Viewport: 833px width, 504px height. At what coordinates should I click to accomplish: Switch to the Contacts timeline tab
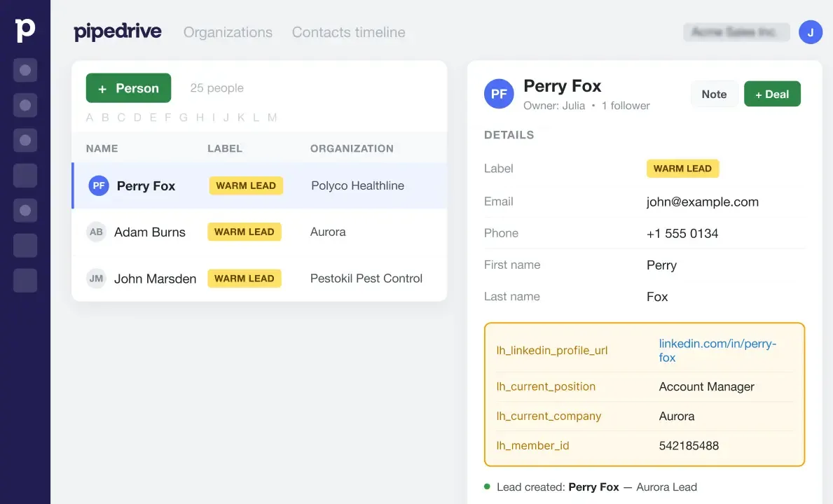point(348,32)
